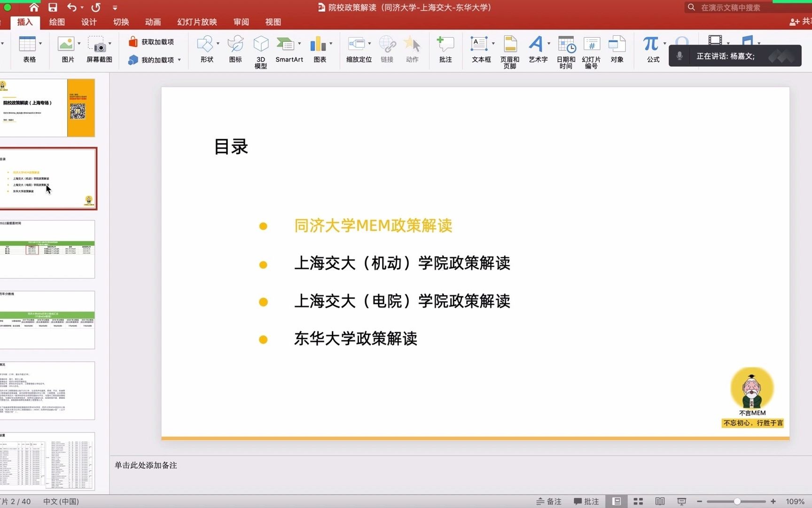The width and height of the screenshot is (812, 508).
Task: Switch to the 切换 (Transitions) tab
Action: [x=121, y=22]
